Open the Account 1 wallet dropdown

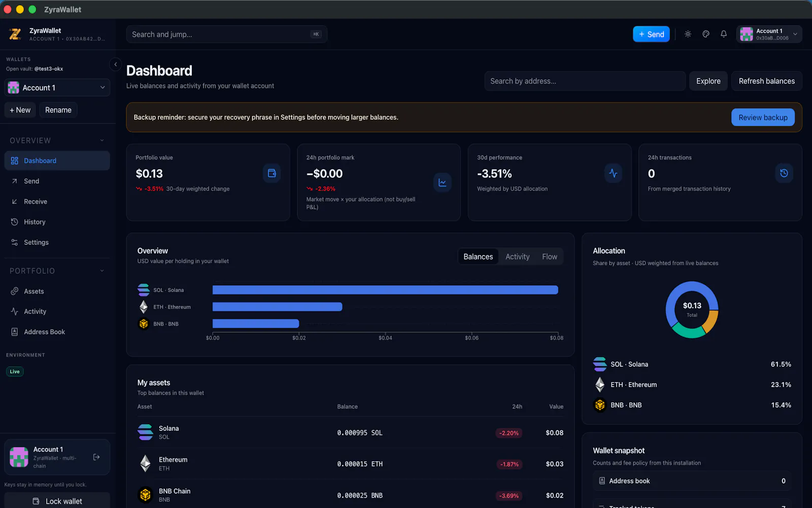(57, 87)
